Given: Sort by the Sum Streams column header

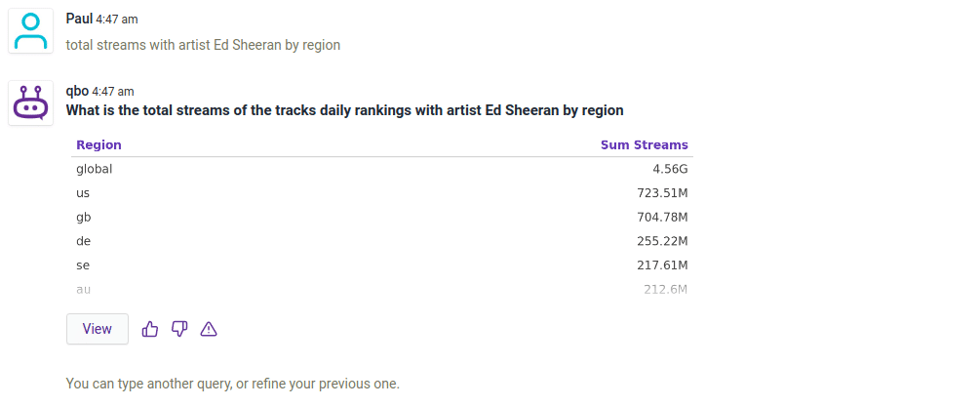Looking at the screenshot, I should click(x=644, y=145).
